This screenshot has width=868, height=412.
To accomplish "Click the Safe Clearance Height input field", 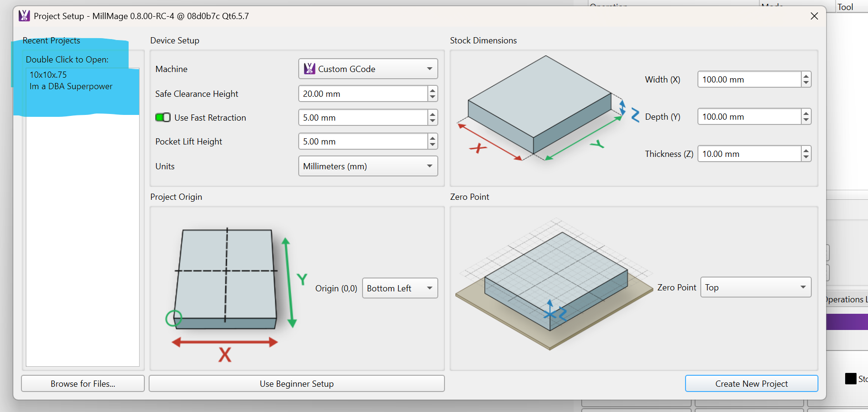I will tap(363, 93).
